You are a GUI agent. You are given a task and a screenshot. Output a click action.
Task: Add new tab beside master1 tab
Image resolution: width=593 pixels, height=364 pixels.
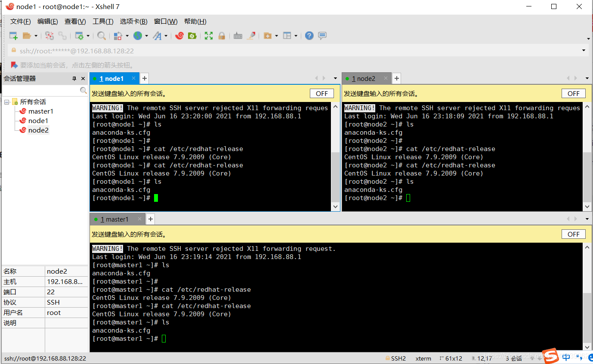(x=151, y=219)
